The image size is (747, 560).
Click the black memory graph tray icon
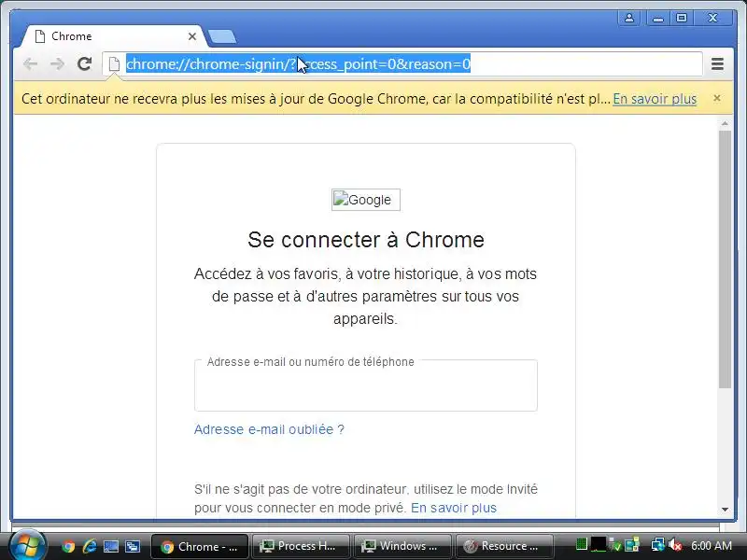[x=599, y=544]
